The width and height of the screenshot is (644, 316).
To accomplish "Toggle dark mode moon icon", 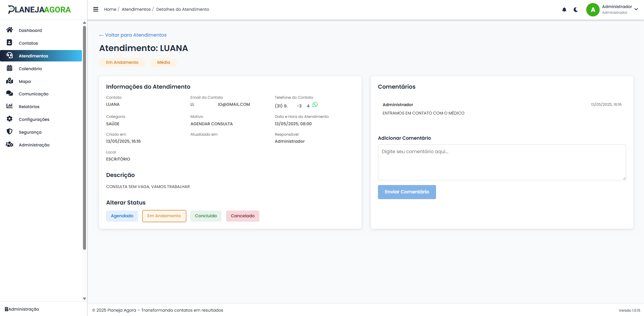I will pyautogui.click(x=576, y=10).
